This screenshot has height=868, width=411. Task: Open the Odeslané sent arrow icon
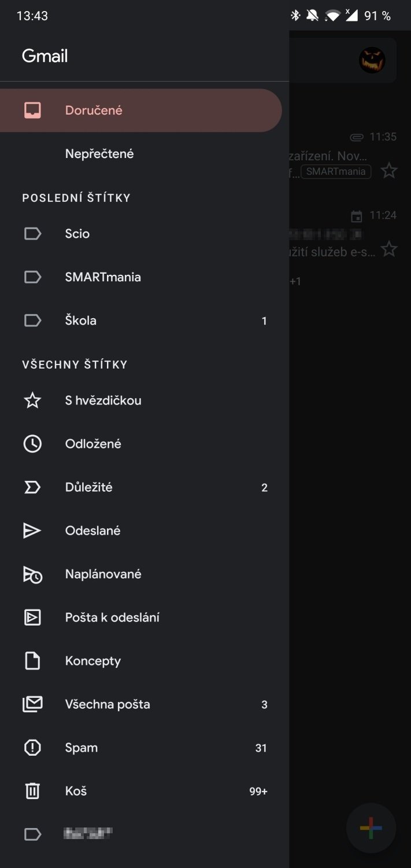click(32, 531)
